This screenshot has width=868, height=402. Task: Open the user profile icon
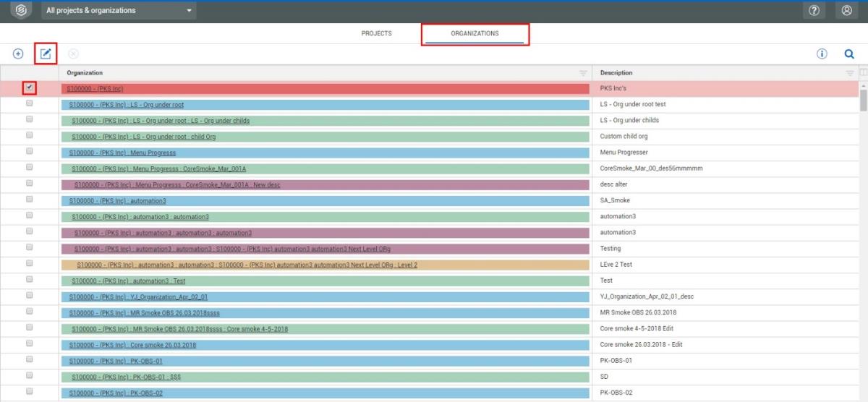click(x=846, y=11)
